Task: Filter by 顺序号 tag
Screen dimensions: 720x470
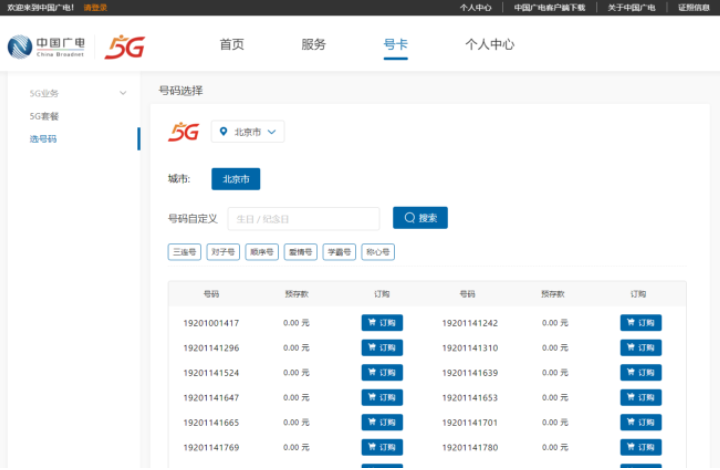Action: [x=262, y=252]
